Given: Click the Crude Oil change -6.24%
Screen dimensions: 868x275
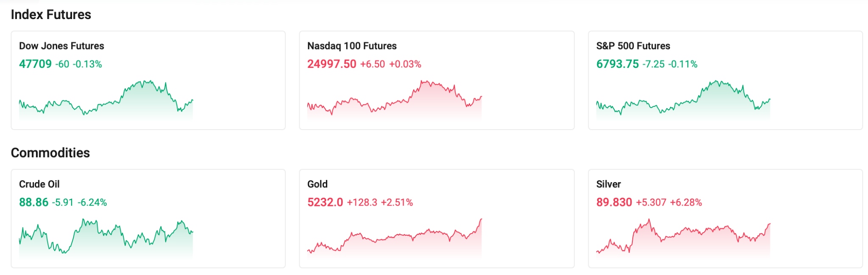Looking at the screenshot, I should tap(92, 202).
